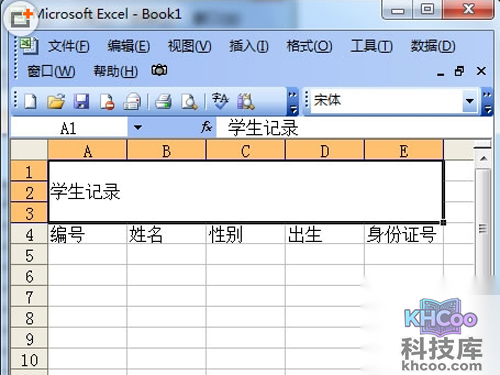The image size is (500, 375).
Task: Open Print Preview magnifier icon
Action: click(189, 101)
